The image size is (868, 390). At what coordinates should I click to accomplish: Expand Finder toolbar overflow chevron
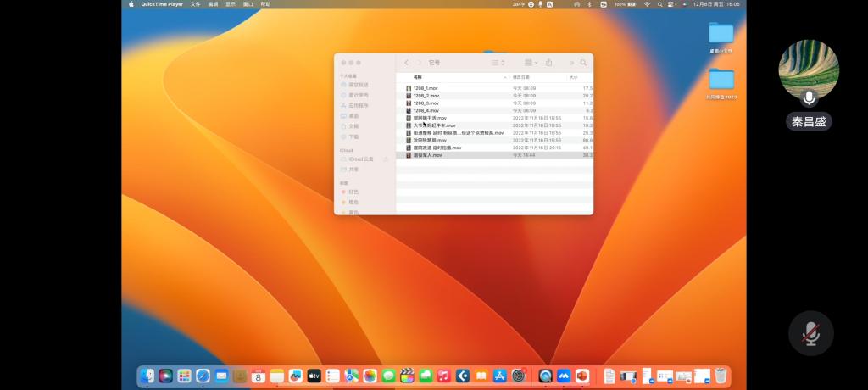(x=571, y=63)
